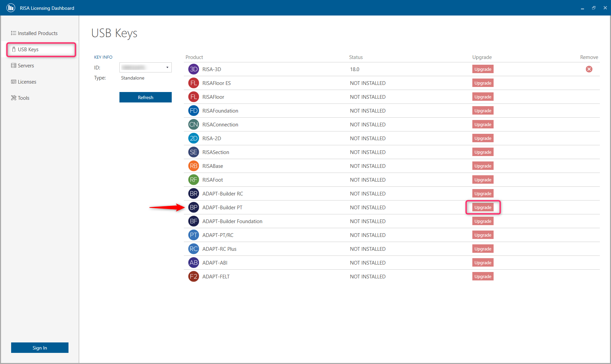Click the RISASection SE icon
Screen dimensions: 611x364
click(x=193, y=152)
